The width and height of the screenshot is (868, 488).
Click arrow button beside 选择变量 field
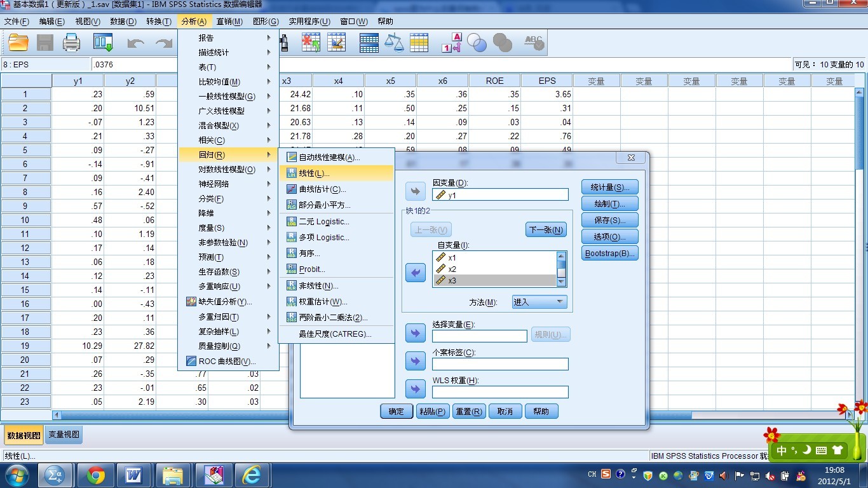point(416,334)
